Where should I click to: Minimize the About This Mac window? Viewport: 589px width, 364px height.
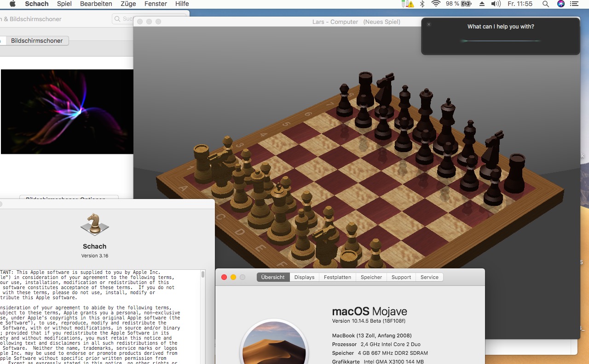[x=233, y=277]
